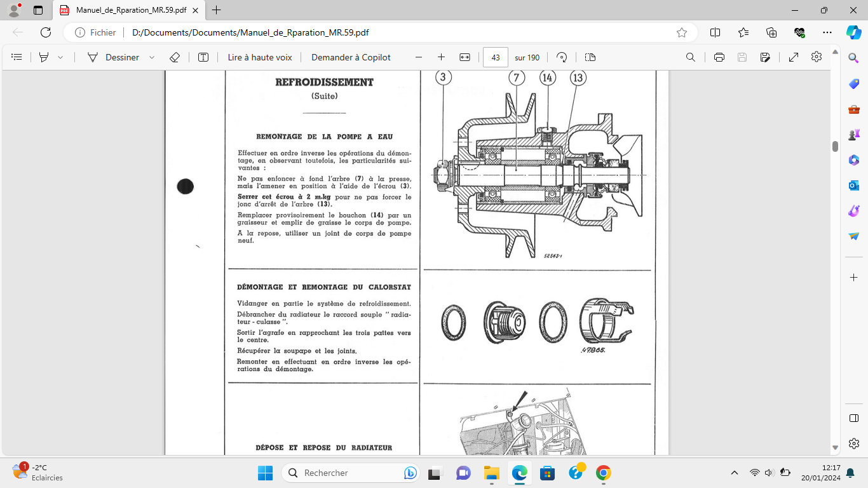Expand the highlighter options dropdown
This screenshot has height=488, width=868.
click(60, 57)
